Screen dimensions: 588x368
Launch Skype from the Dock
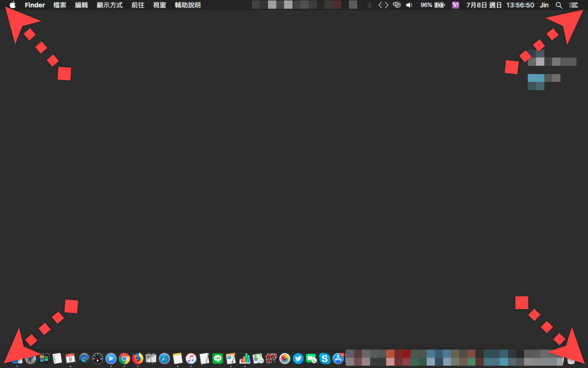tap(324, 359)
